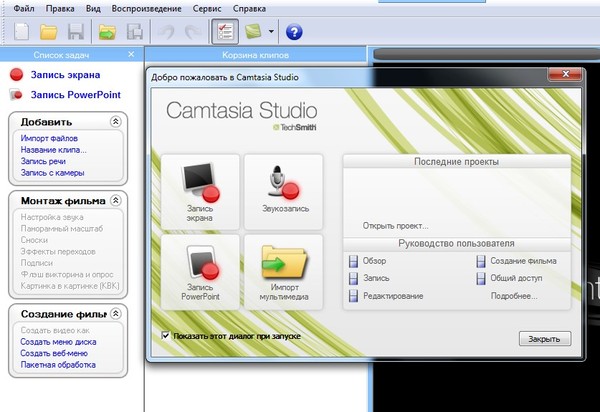Image resolution: width=600 pixels, height=412 pixels.
Task: Open the Справка menu
Action: pyautogui.click(x=249, y=8)
